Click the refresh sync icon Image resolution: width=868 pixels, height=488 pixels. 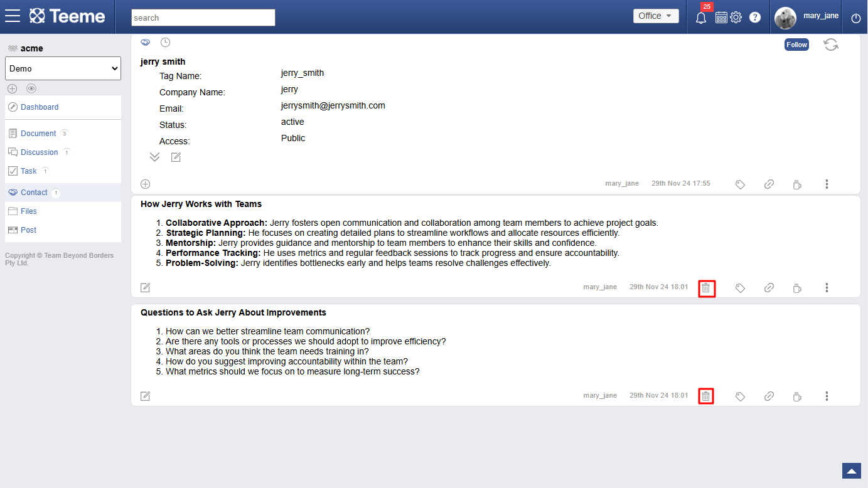831,45
